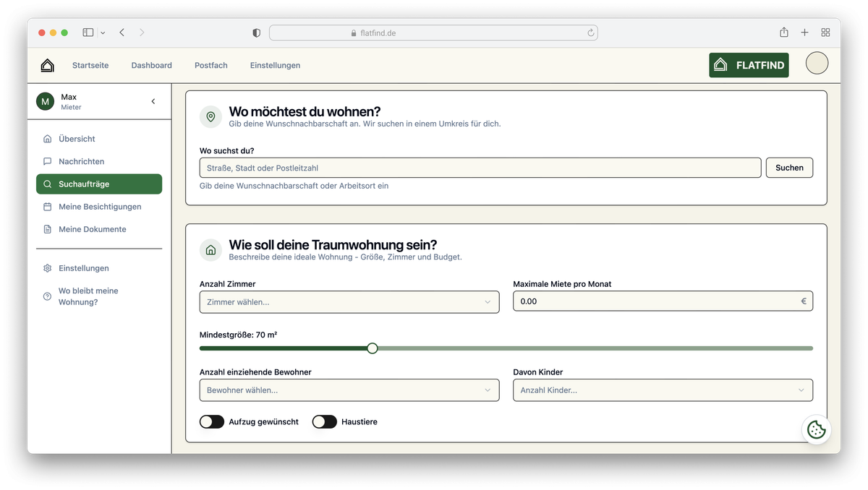Turn on the Haustiere toggle
The height and width of the screenshot is (490, 868).
[324, 421]
